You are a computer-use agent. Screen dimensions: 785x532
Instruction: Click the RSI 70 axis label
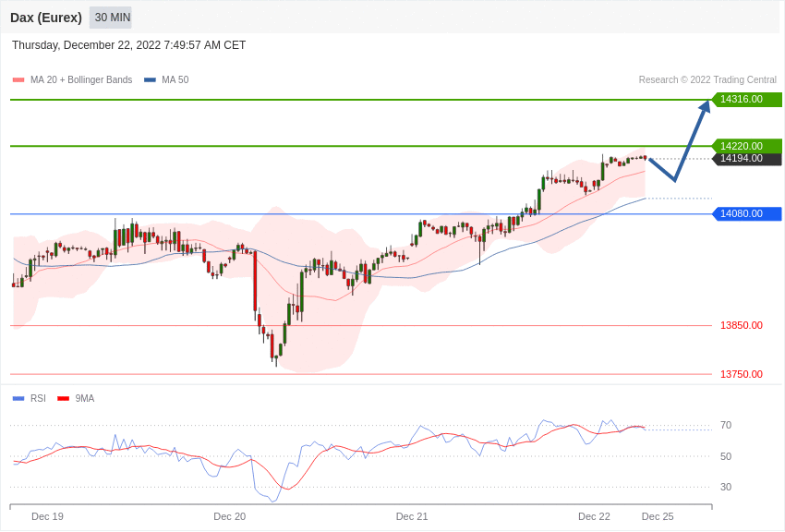[726, 426]
